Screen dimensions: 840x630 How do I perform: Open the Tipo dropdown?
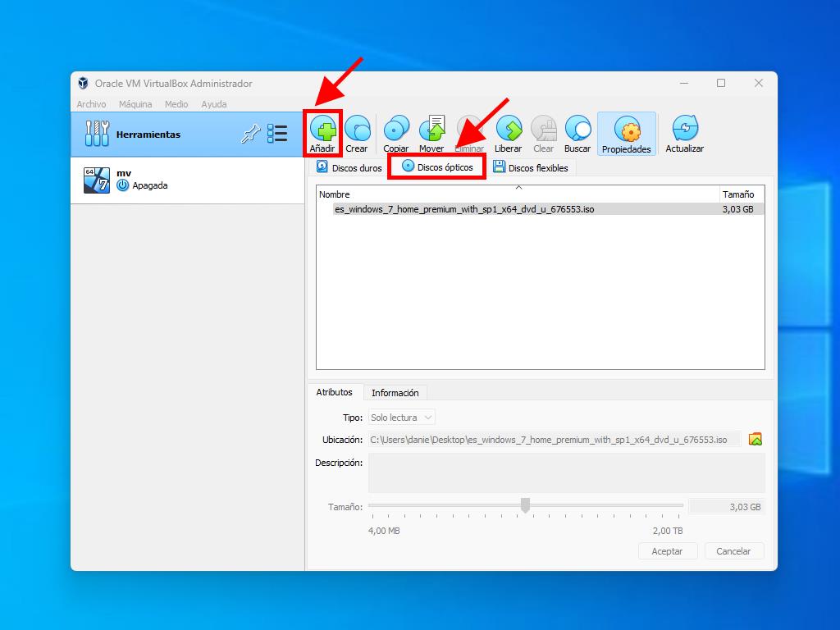coord(401,418)
